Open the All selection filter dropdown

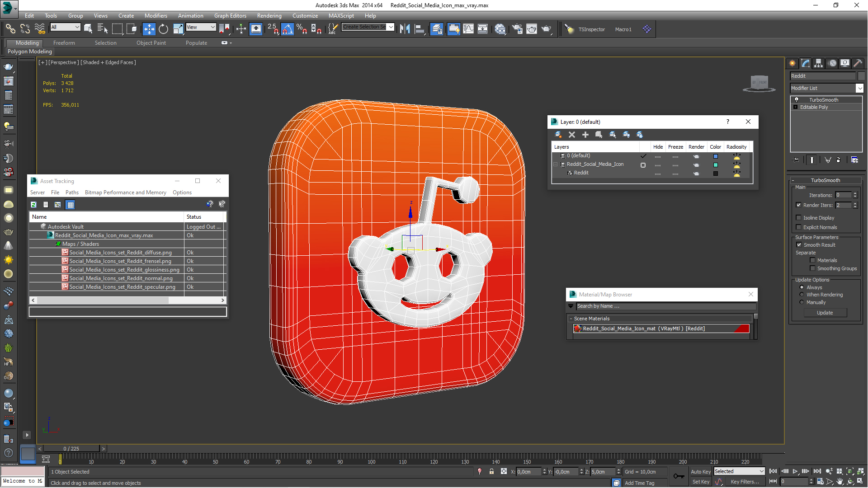click(x=65, y=27)
